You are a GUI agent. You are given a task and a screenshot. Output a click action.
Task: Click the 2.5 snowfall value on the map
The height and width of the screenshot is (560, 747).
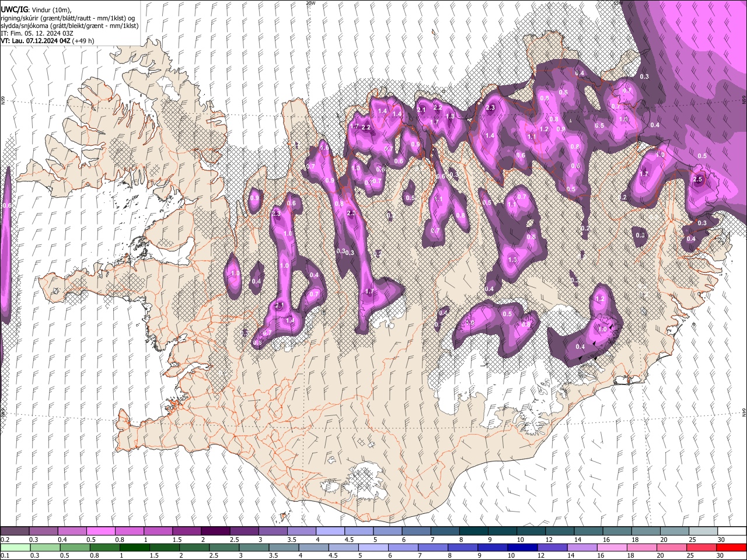(698, 180)
